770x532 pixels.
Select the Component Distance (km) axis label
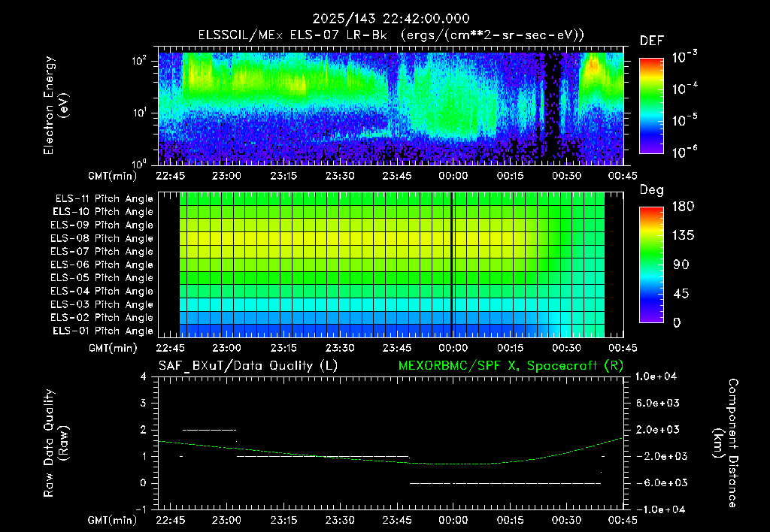[x=726, y=443]
